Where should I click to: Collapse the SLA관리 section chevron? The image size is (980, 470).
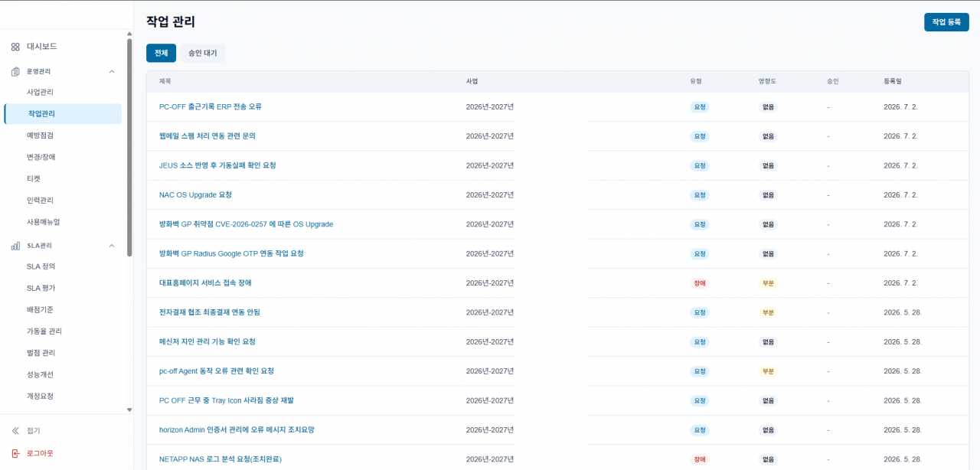click(112, 246)
